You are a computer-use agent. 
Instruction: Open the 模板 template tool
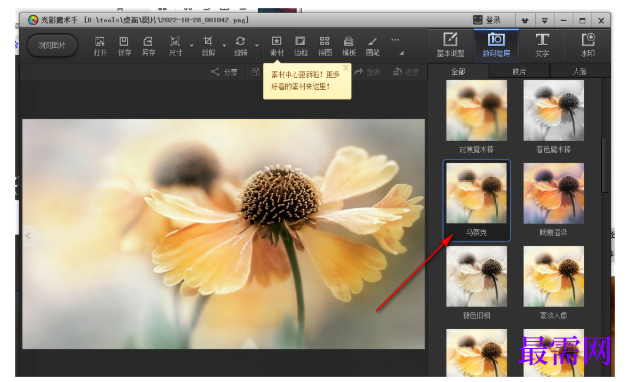349,46
